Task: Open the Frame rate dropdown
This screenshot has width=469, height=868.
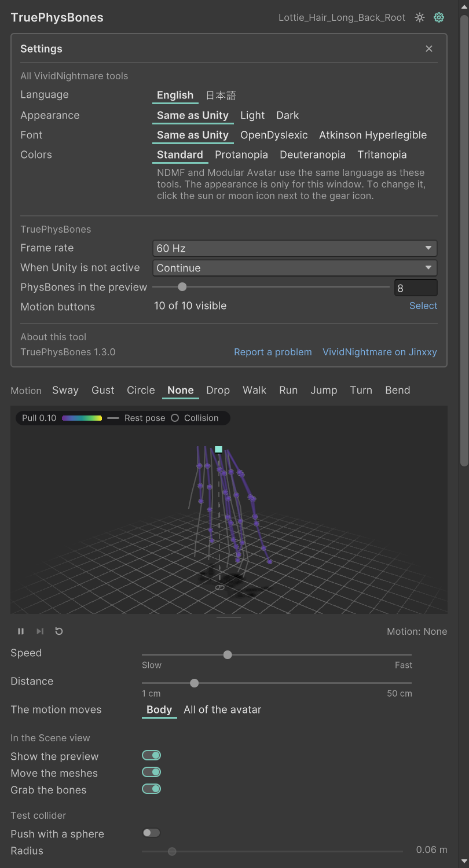Action: [295, 248]
